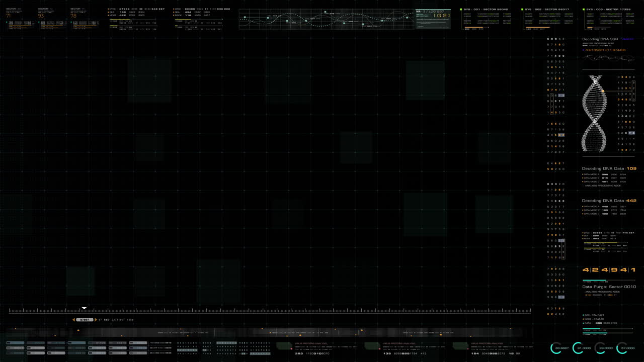The width and height of the screenshot is (644, 362).
Task: Click the Decoding DNA Data: 109 heading
Action: (609, 168)
